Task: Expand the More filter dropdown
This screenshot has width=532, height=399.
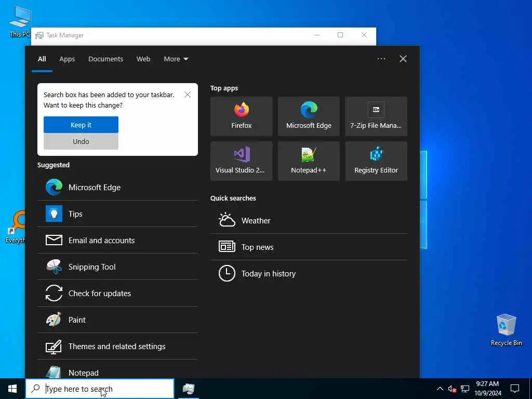Action: click(x=176, y=59)
